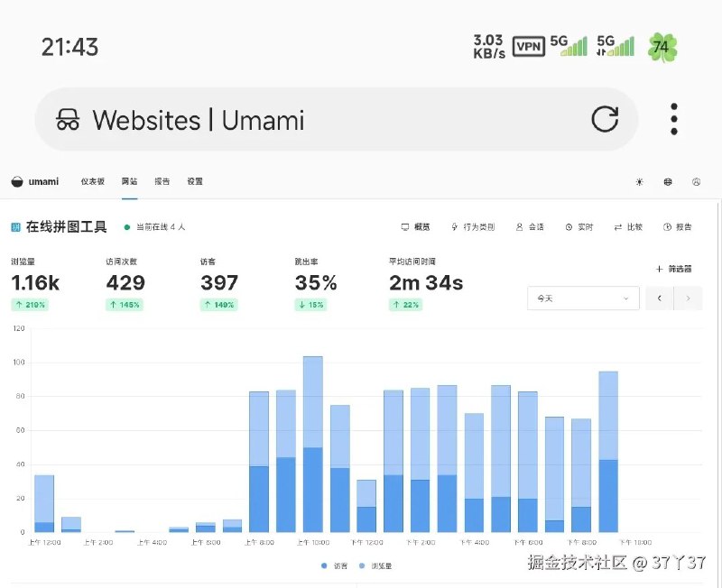Open the language globe icon
Viewport: 722px width, 588px height.
pyautogui.click(x=667, y=181)
